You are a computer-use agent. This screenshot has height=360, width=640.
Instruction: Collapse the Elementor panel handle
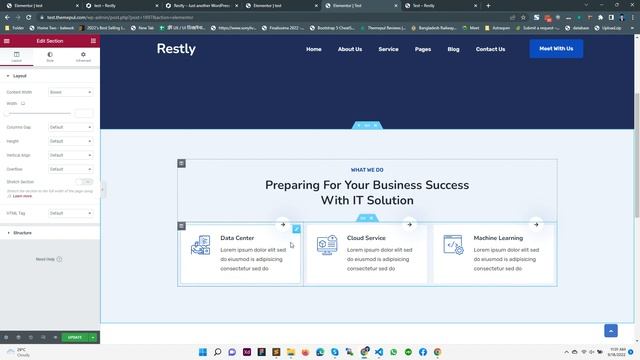point(103,189)
